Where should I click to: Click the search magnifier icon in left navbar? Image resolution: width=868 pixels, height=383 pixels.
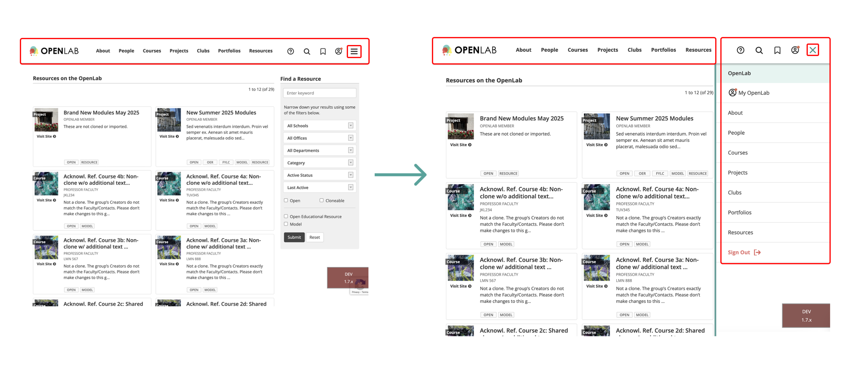(307, 51)
